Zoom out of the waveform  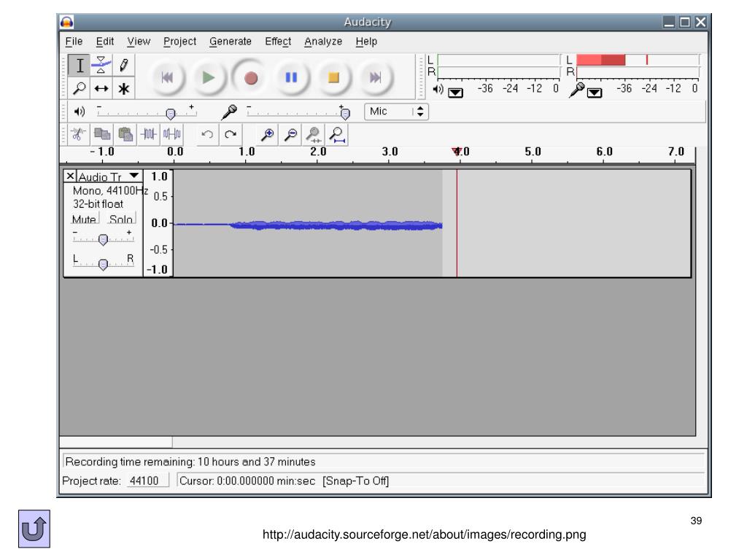click(290, 134)
